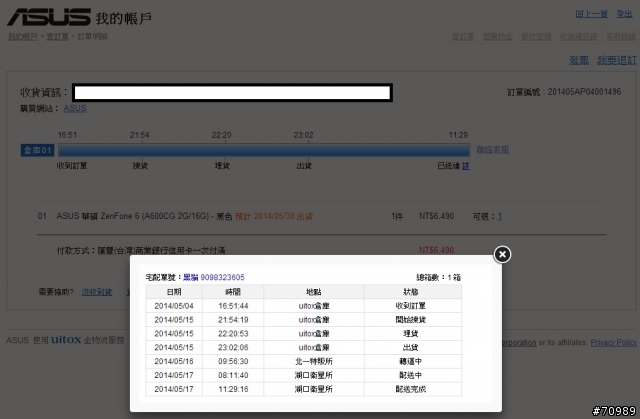Click the 揀貨 progress stage label

(x=140, y=166)
